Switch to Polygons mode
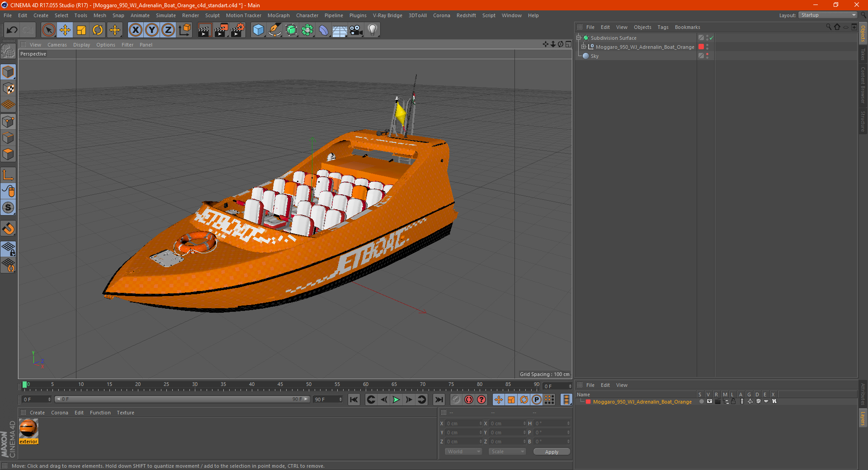Screen dimensions: 868x470 [x=8, y=154]
